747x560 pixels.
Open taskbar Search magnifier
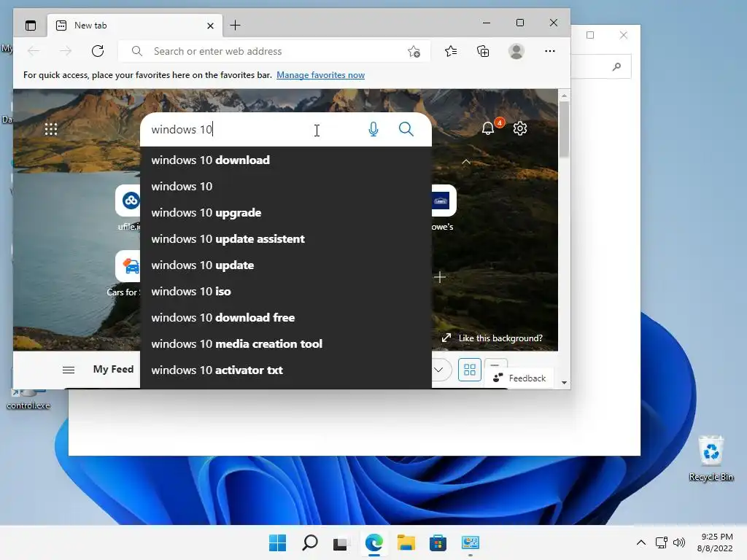(309, 542)
